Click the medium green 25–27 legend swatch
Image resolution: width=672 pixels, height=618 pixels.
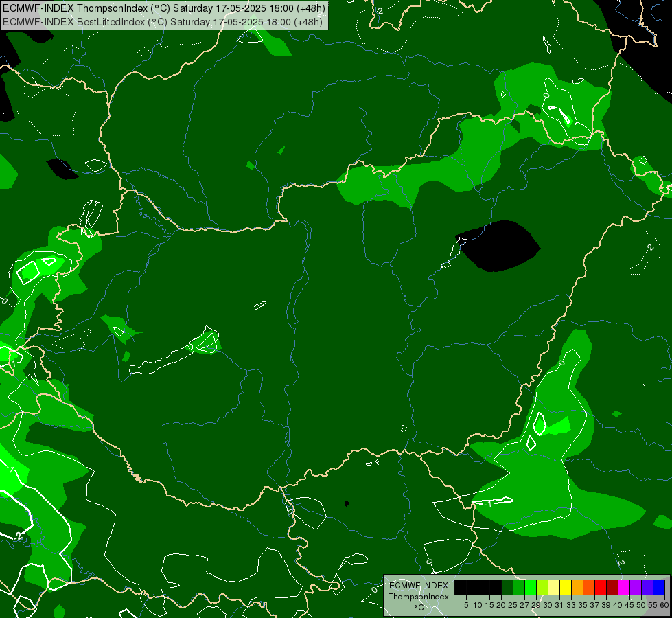(x=519, y=587)
